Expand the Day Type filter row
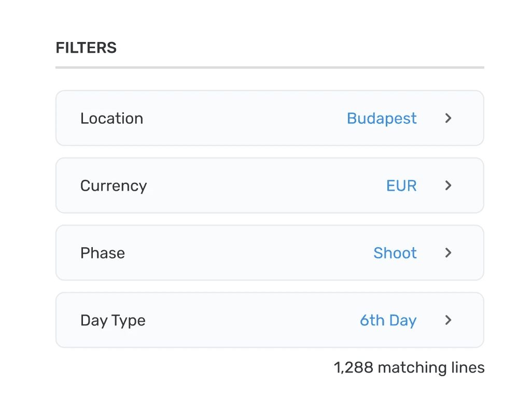The image size is (532, 415). [x=270, y=320]
